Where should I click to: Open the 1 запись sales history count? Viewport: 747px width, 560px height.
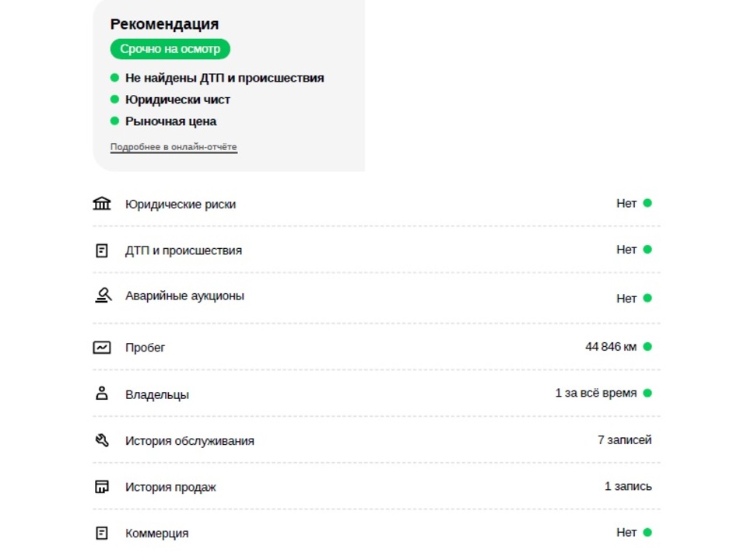pos(628,486)
